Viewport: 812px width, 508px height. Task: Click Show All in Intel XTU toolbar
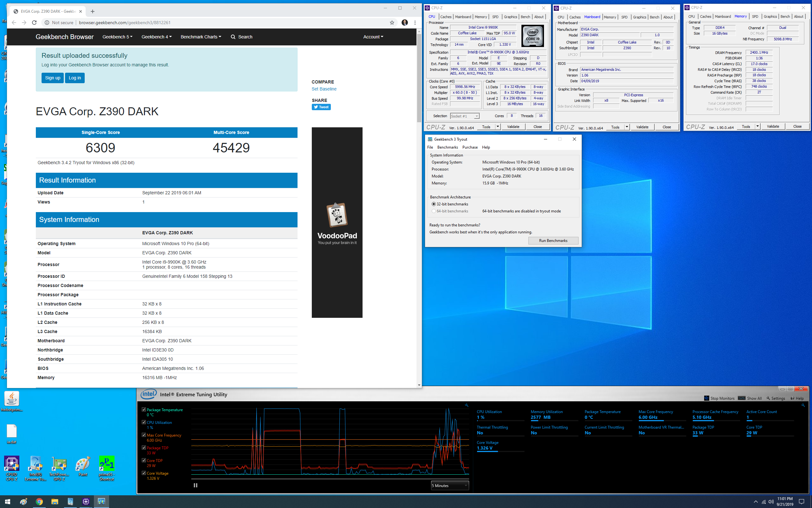[x=750, y=398]
